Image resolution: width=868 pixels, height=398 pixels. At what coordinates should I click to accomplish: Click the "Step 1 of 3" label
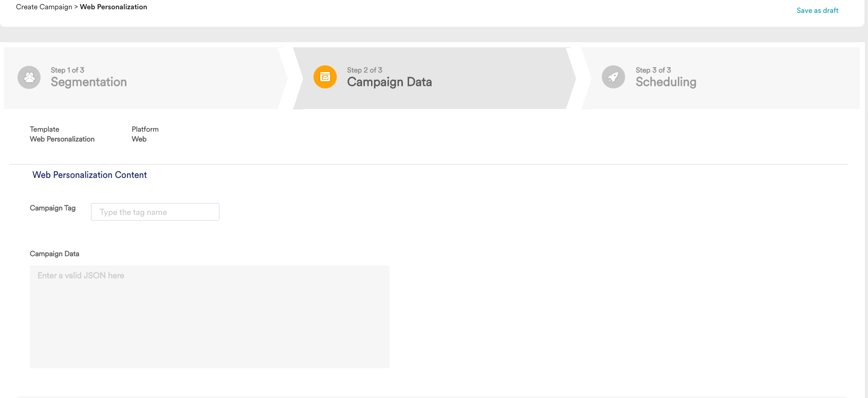[x=67, y=70]
